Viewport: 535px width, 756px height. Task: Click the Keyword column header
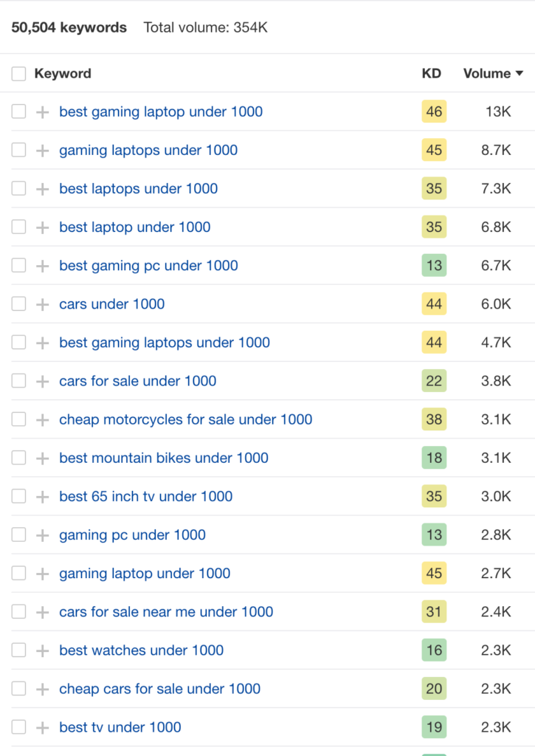pyautogui.click(x=63, y=73)
